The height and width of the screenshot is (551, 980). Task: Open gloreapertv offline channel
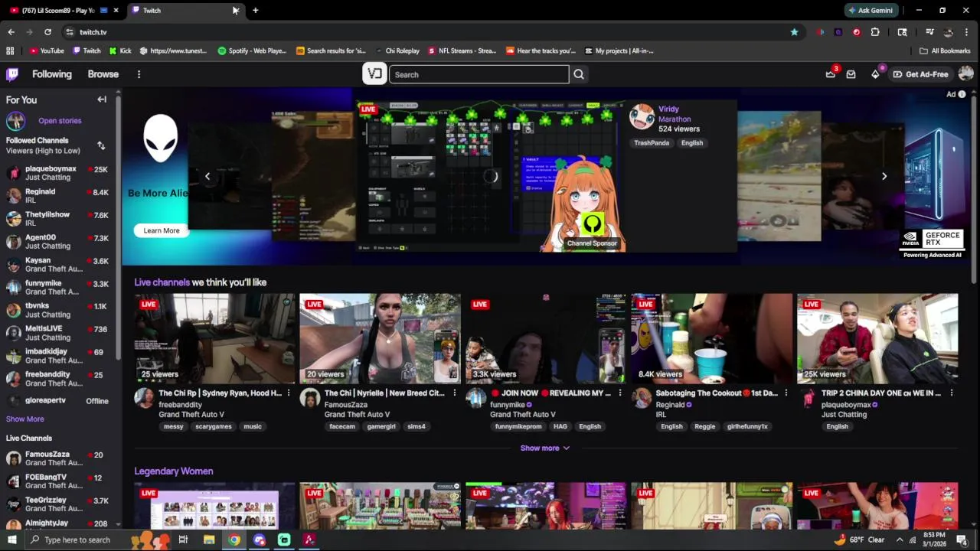[x=57, y=400]
